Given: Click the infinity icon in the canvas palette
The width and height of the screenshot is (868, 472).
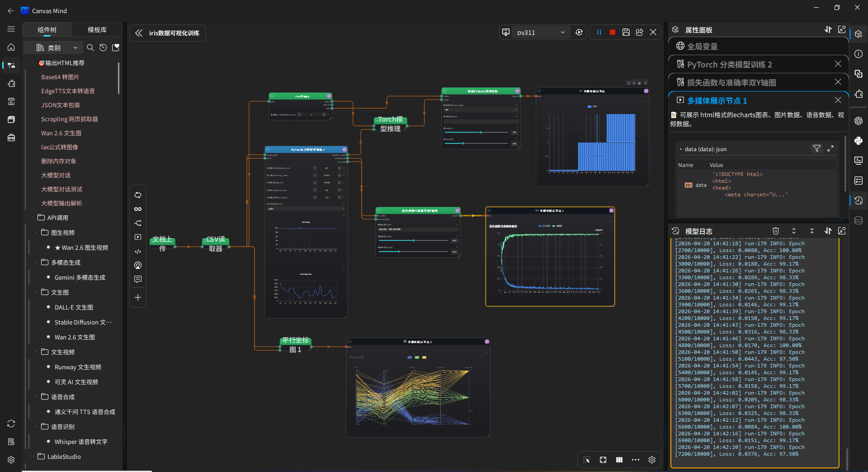Looking at the screenshot, I should pos(138,209).
